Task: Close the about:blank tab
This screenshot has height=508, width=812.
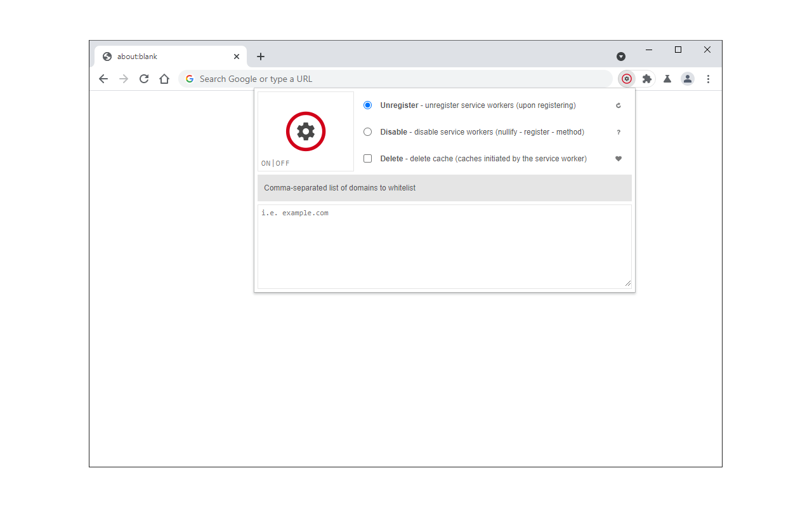Action: (237, 57)
